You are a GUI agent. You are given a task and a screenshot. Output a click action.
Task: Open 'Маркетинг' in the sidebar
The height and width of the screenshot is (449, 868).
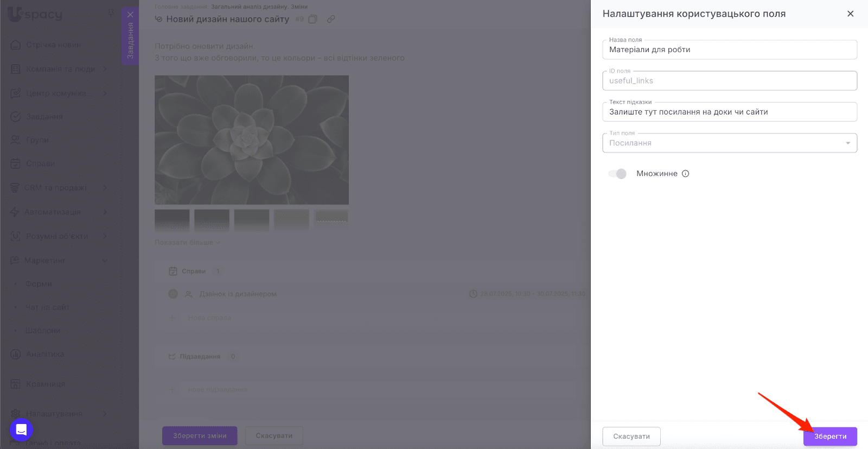point(44,261)
